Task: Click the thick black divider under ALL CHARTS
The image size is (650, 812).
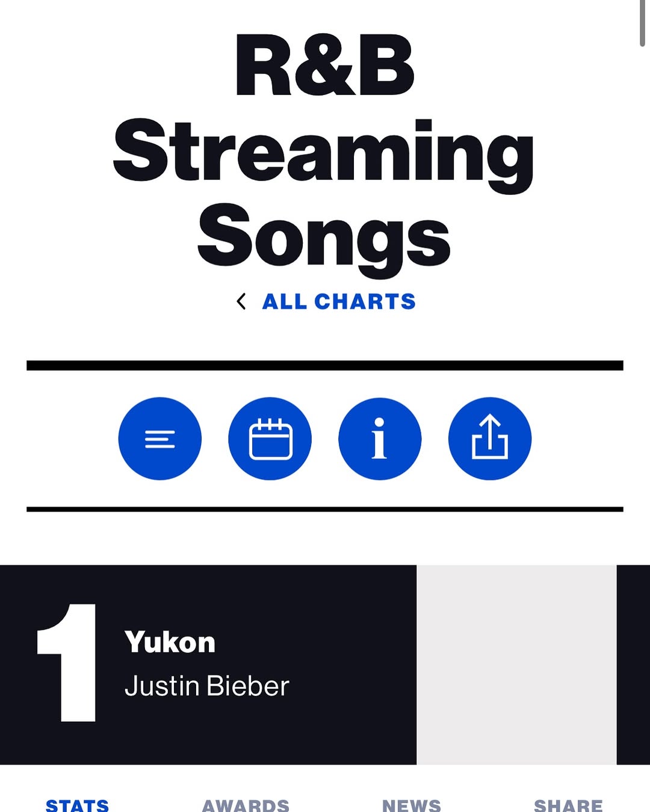Action: (x=325, y=366)
